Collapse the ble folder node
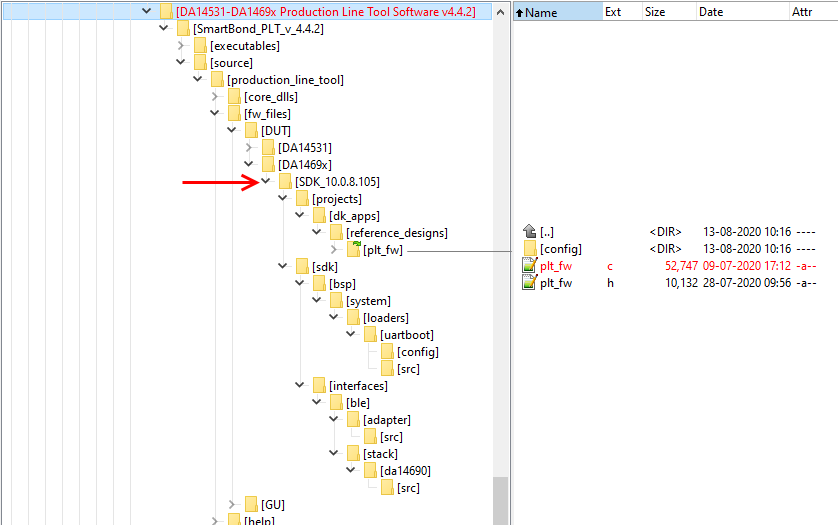This screenshot has height=525, width=838. [x=317, y=402]
